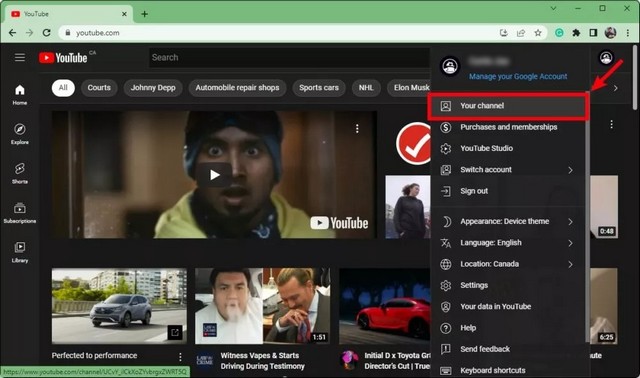Click the YouTube logo
Screen dimensions: 640x378
pos(63,58)
